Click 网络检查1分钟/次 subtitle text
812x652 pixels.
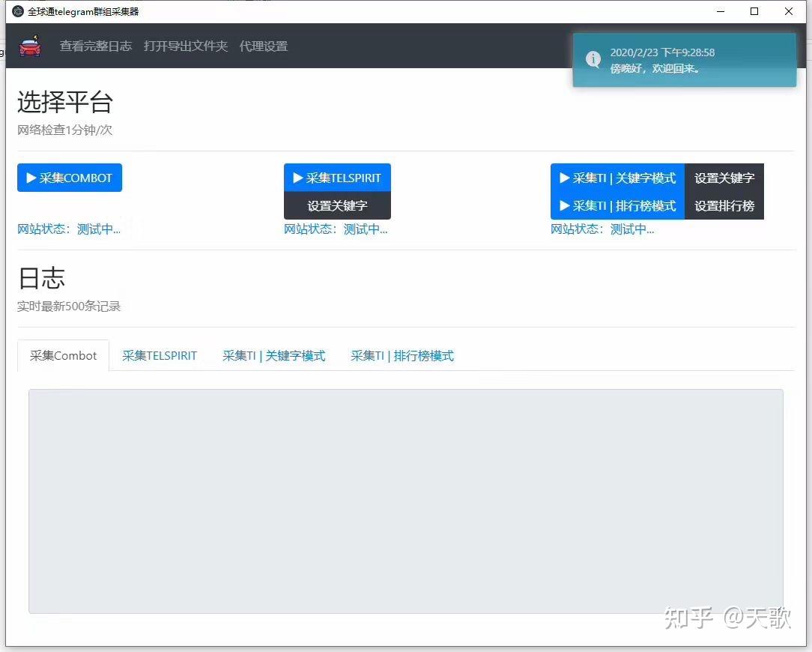[x=64, y=130]
